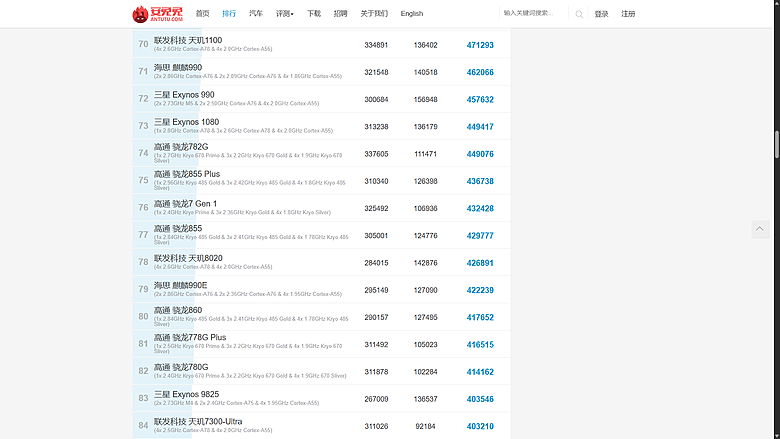Image resolution: width=780 pixels, height=439 pixels.
Task: Click total score 429777
Action: point(480,236)
